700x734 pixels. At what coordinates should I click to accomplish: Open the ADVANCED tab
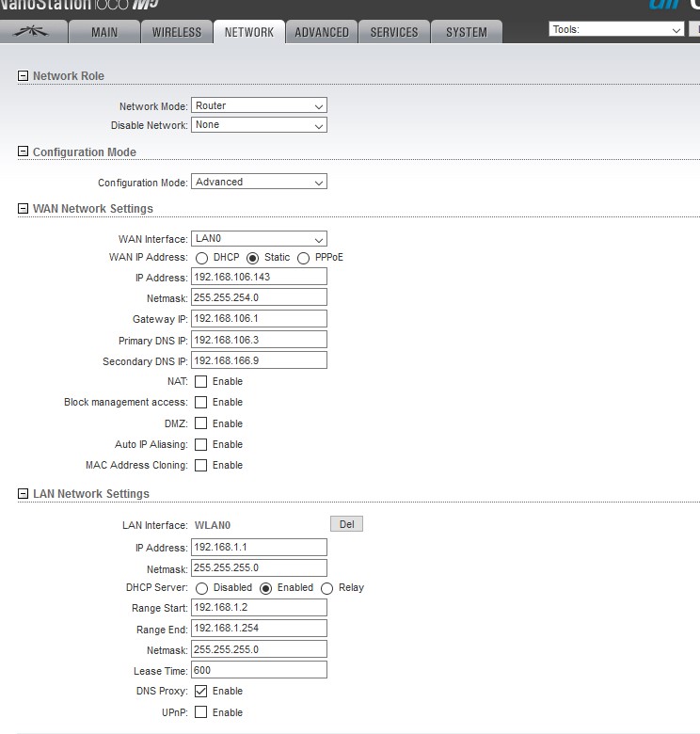tap(322, 32)
